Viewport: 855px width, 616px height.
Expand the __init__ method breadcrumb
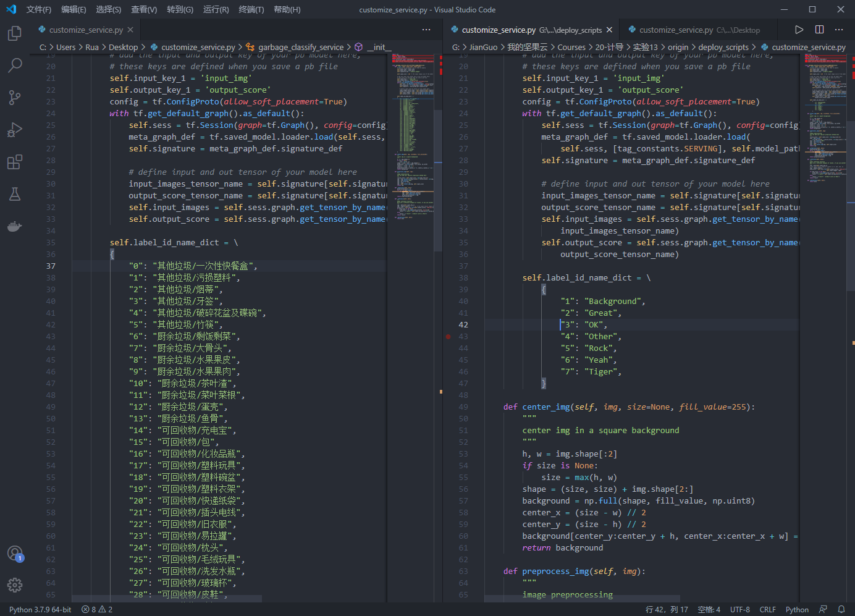point(373,47)
